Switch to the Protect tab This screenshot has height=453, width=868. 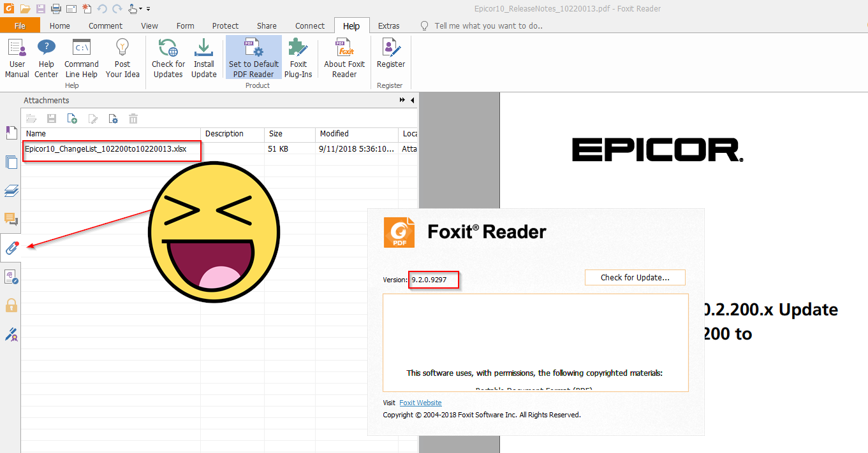[226, 25]
